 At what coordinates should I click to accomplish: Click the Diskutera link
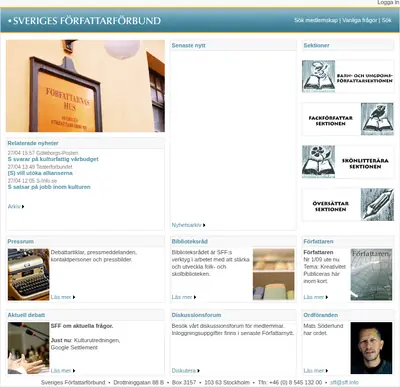(x=184, y=371)
